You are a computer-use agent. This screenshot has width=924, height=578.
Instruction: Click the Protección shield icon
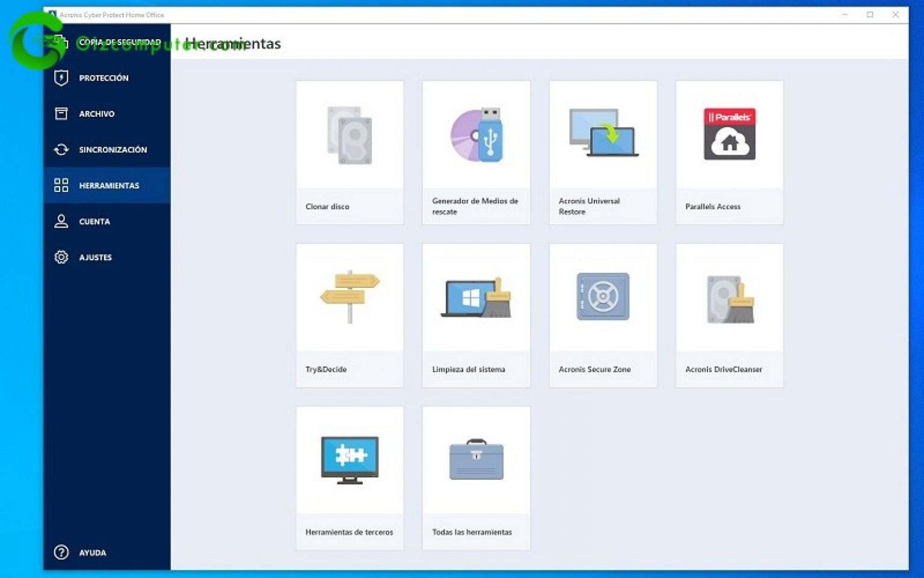tap(61, 78)
